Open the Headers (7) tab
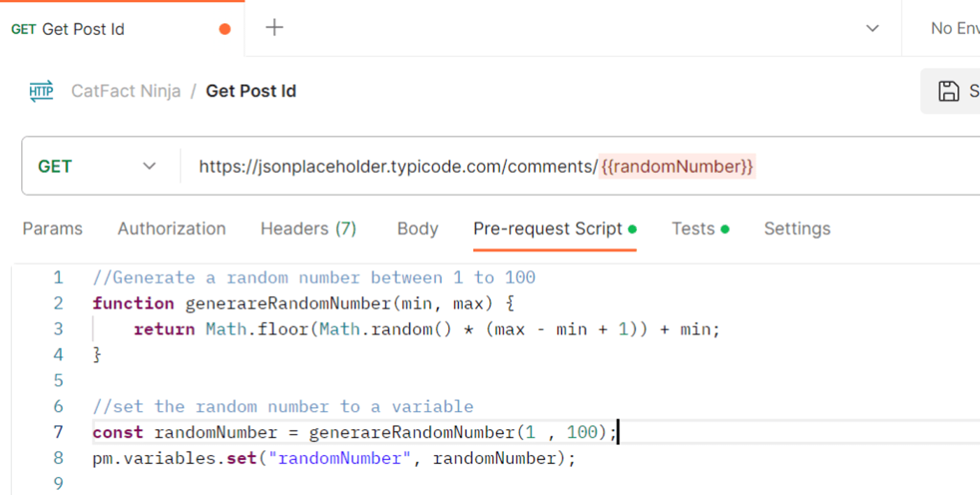Image resolution: width=980 pixels, height=495 pixels. point(308,229)
